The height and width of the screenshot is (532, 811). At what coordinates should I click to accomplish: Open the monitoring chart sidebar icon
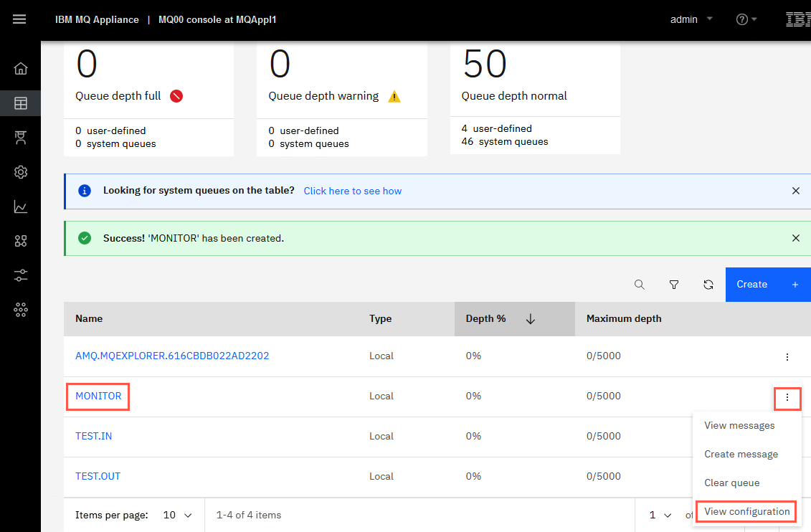tap(20, 206)
